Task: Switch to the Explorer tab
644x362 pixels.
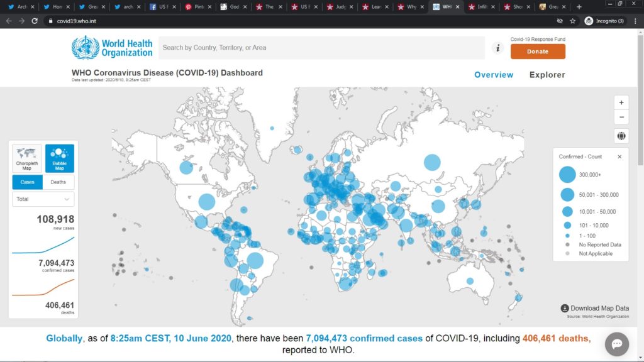Action: [547, 75]
